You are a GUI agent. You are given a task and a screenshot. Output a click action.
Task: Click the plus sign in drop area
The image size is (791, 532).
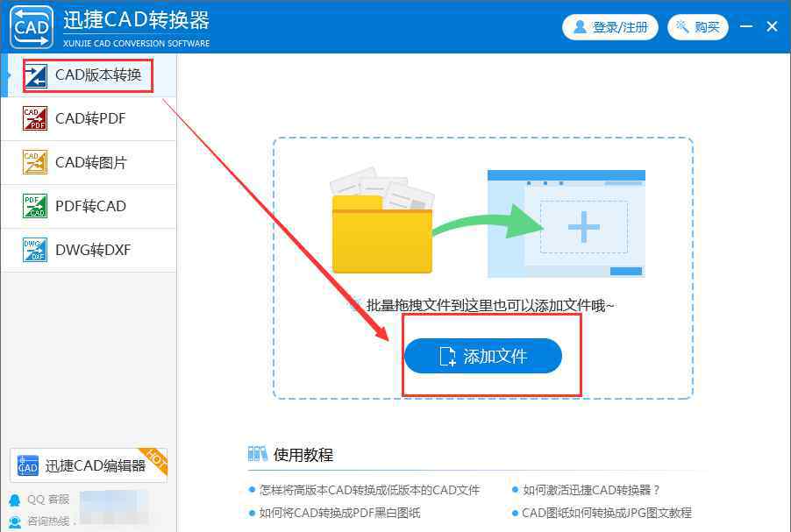584,227
